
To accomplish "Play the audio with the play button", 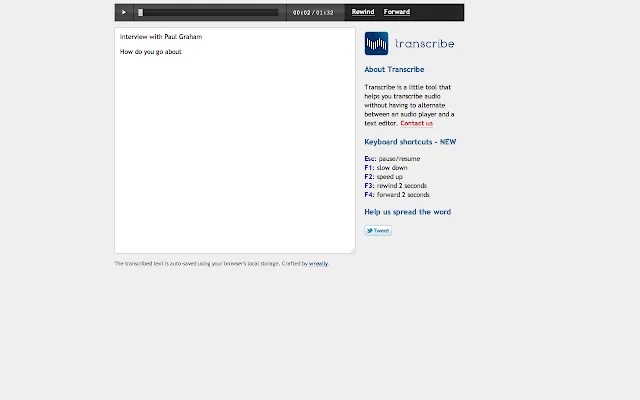I will [124, 12].
